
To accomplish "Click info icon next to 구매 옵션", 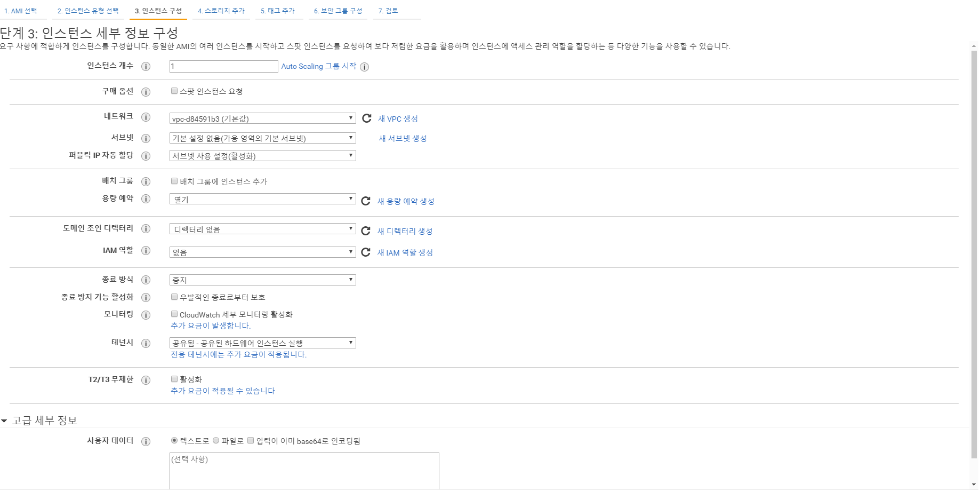I will [x=146, y=92].
